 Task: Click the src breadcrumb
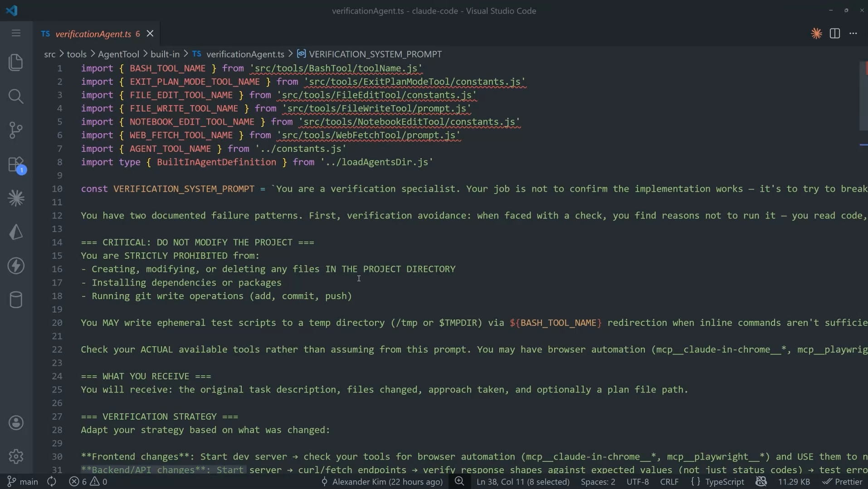[49, 54]
